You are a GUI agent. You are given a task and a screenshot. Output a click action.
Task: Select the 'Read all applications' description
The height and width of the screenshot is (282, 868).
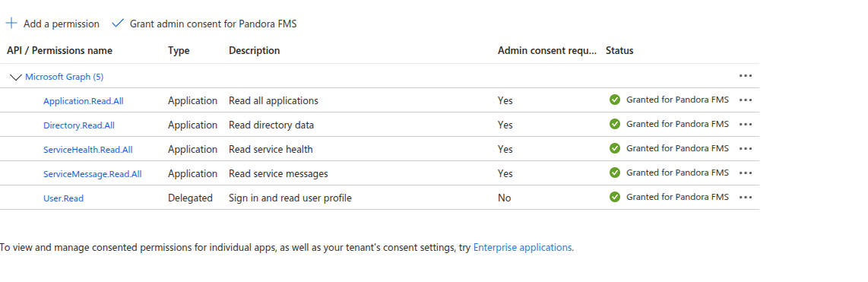(274, 101)
